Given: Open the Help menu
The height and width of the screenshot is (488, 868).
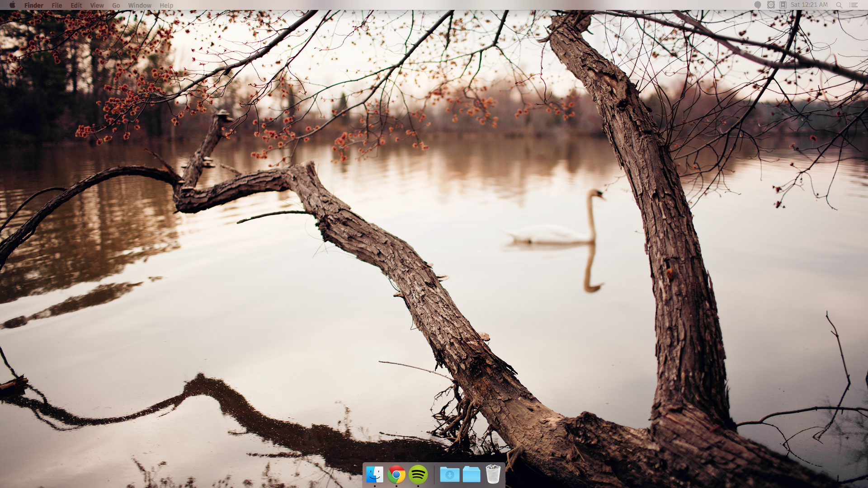Looking at the screenshot, I should coord(166,5).
